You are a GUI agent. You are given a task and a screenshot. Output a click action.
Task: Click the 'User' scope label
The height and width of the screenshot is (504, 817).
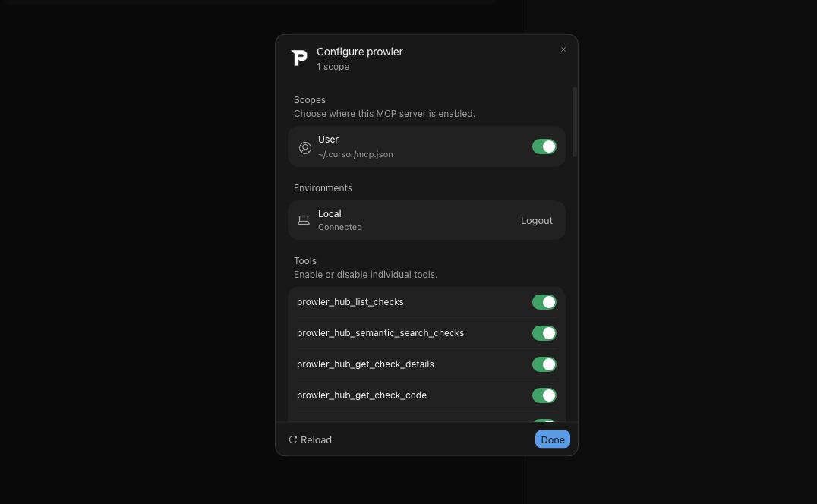(x=328, y=140)
